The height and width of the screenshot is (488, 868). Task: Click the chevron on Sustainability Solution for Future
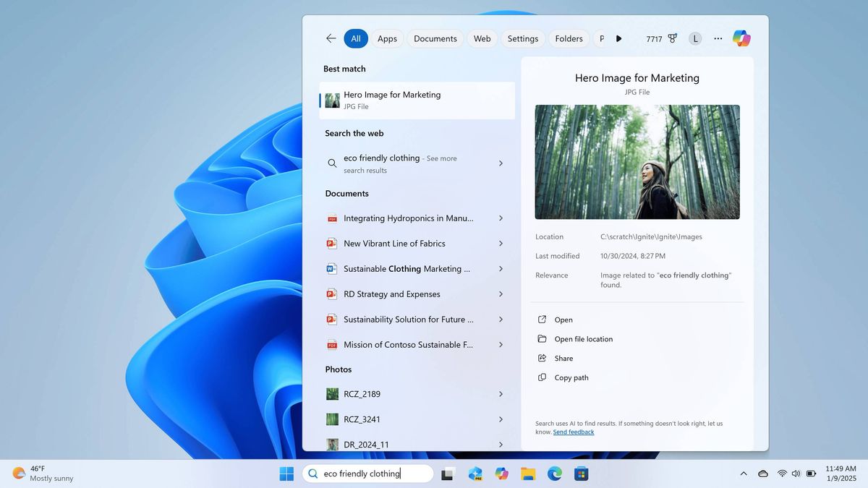click(x=500, y=319)
